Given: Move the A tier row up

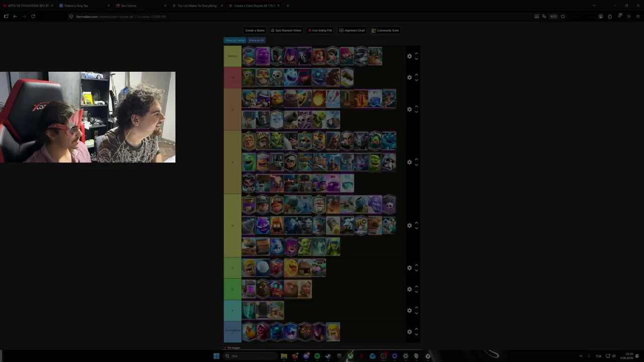Looking at the screenshot, I should point(416,159).
